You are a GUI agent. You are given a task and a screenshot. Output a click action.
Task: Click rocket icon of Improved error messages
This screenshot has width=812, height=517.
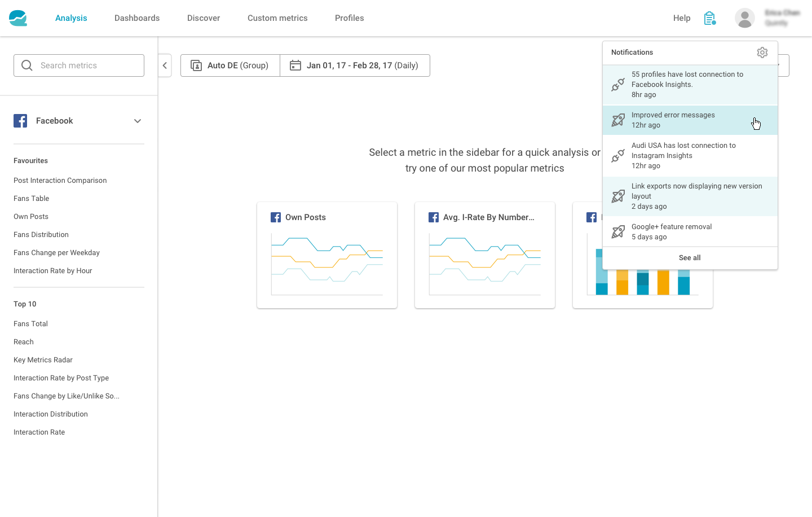[x=618, y=120]
